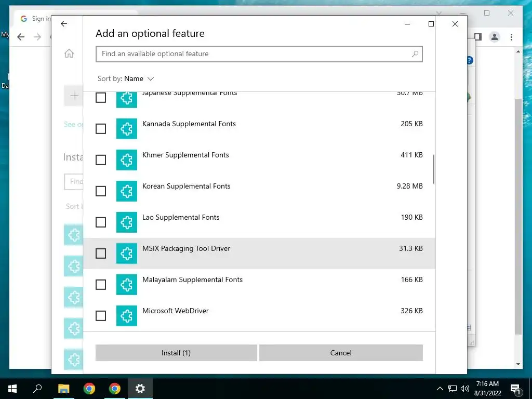Check the Kannada Supplemental Fonts checkbox

pos(101,129)
